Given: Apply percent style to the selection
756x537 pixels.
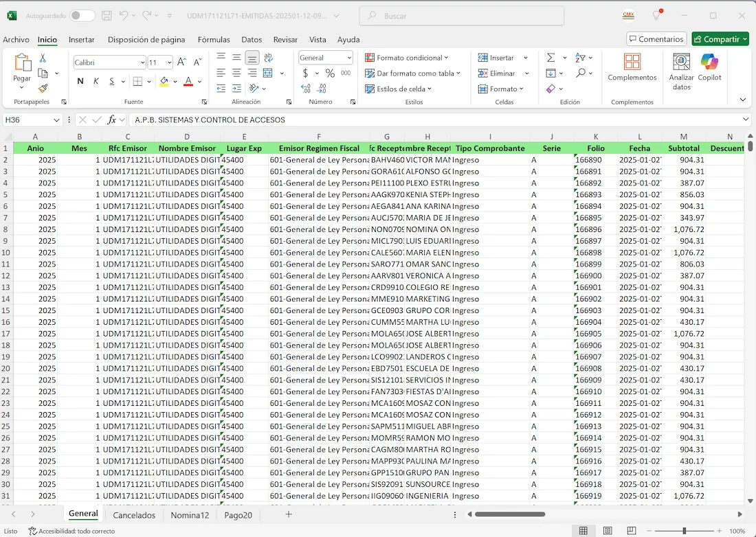Looking at the screenshot, I should click(x=331, y=73).
